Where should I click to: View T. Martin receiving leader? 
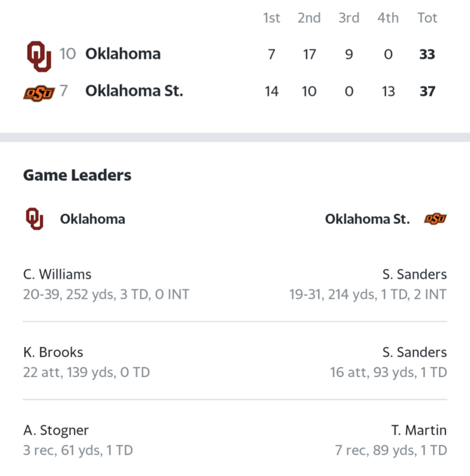[x=391, y=440]
